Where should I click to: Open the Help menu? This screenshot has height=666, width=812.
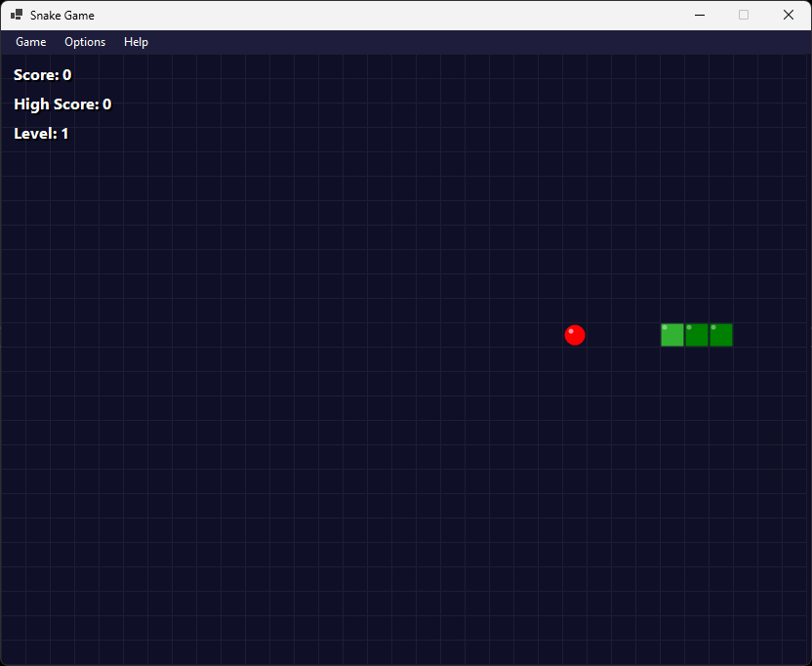[x=136, y=42]
